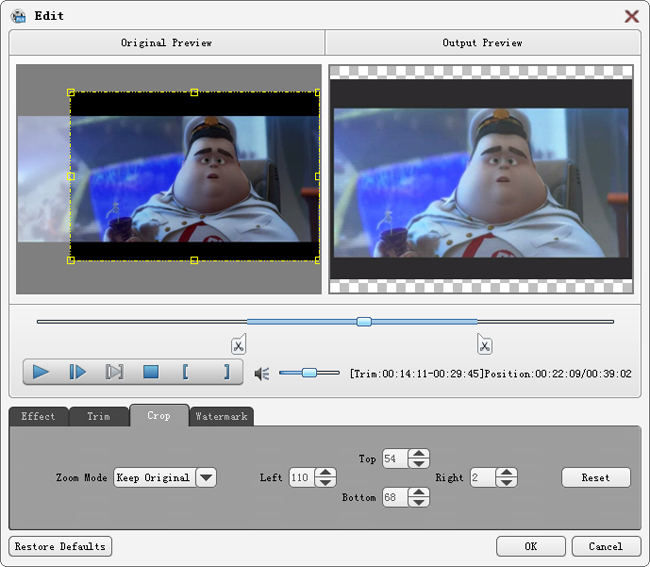650x567 pixels.
Task: Mute audio via speaker icon
Action: [x=262, y=374]
